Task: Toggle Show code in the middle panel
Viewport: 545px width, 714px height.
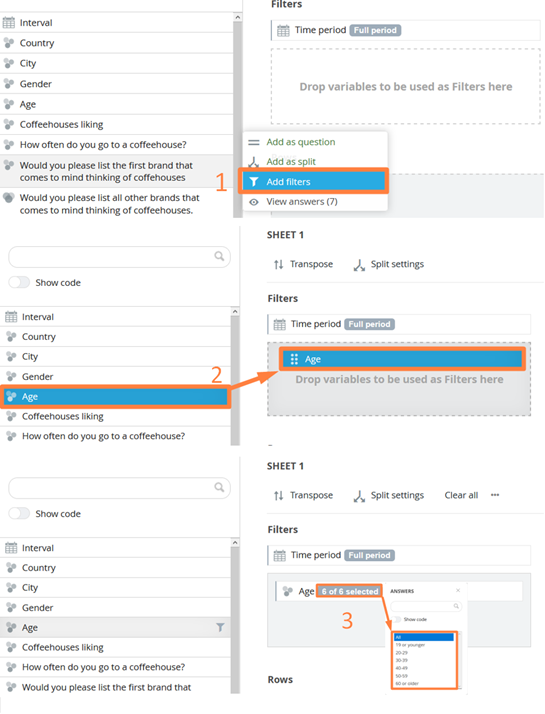Action: tap(19, 282)
